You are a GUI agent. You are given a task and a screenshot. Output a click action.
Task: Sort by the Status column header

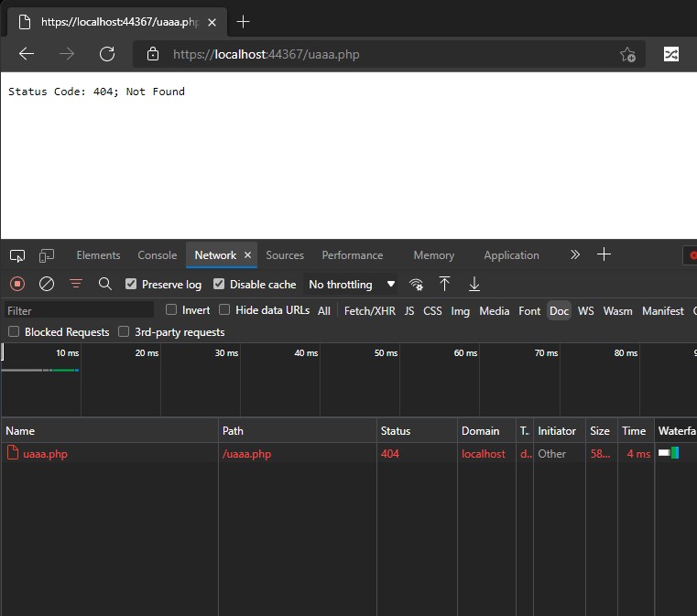[417, 431]
